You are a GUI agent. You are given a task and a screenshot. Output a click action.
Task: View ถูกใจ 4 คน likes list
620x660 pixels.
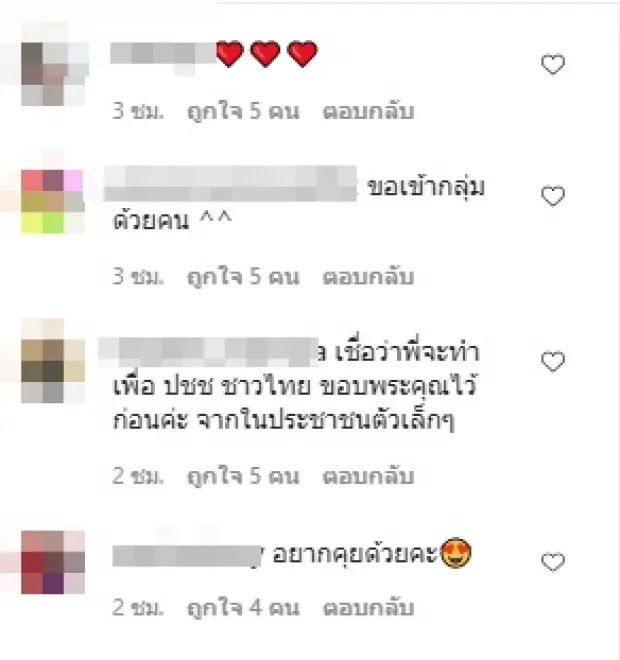coord(243,609)
